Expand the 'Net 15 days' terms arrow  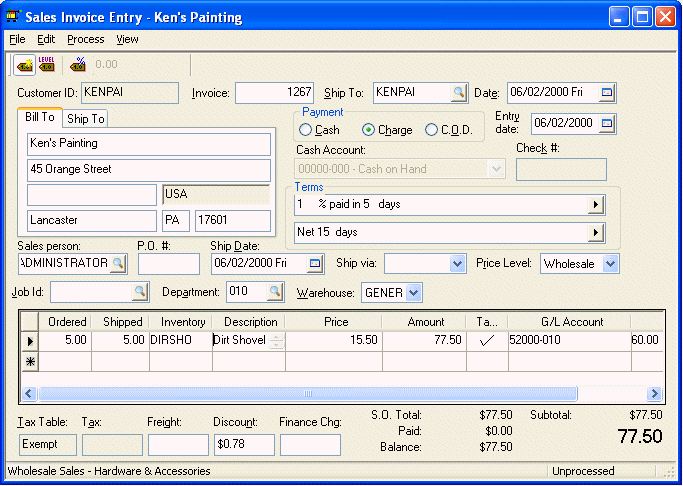pos(595,232)
